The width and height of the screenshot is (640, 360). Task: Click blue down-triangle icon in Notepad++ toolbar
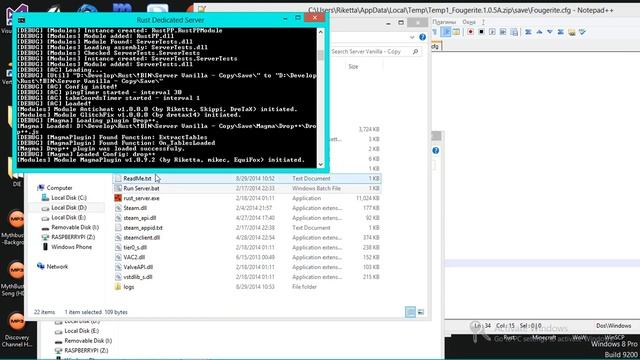(550, 31)
